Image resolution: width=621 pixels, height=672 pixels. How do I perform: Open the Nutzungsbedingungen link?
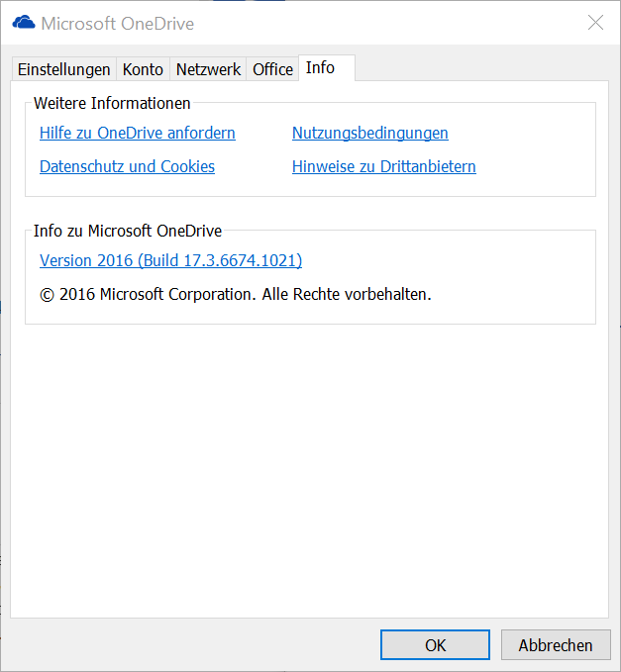tap(369, 133)
